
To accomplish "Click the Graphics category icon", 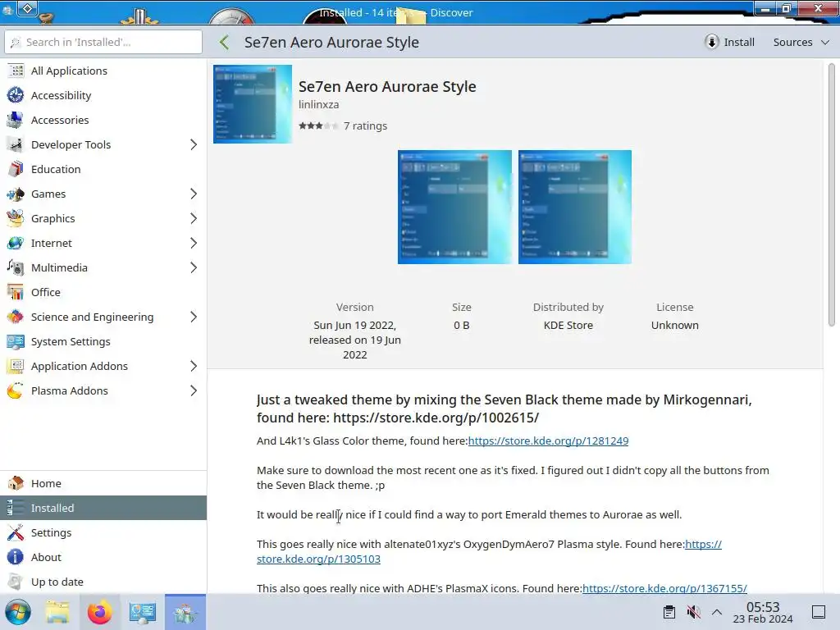I will click(16, 218).
